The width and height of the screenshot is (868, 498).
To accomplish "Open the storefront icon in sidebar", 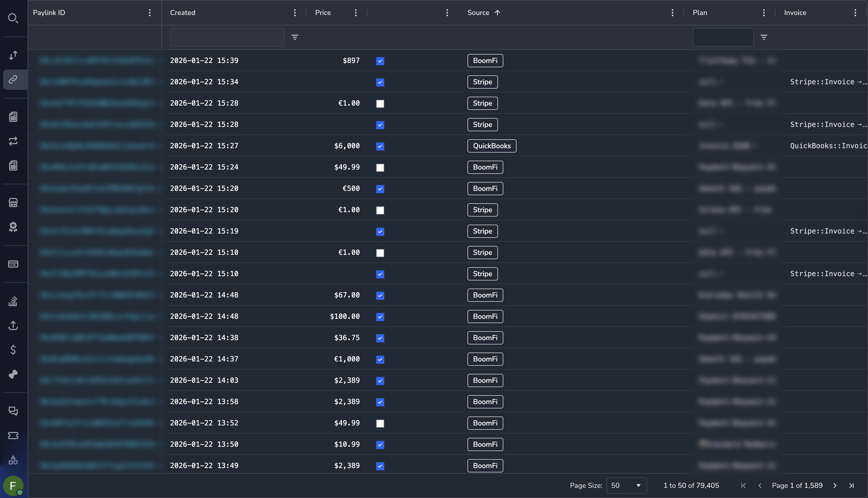I will (13, 203).
